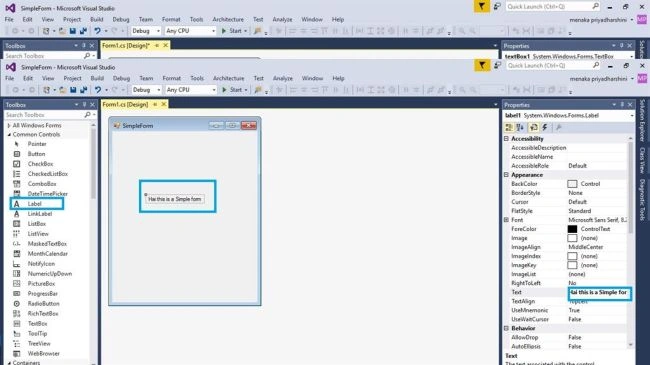Toggle pin on front Form1.cs [Design] tab
650x365 pixels.
[155, 105]
